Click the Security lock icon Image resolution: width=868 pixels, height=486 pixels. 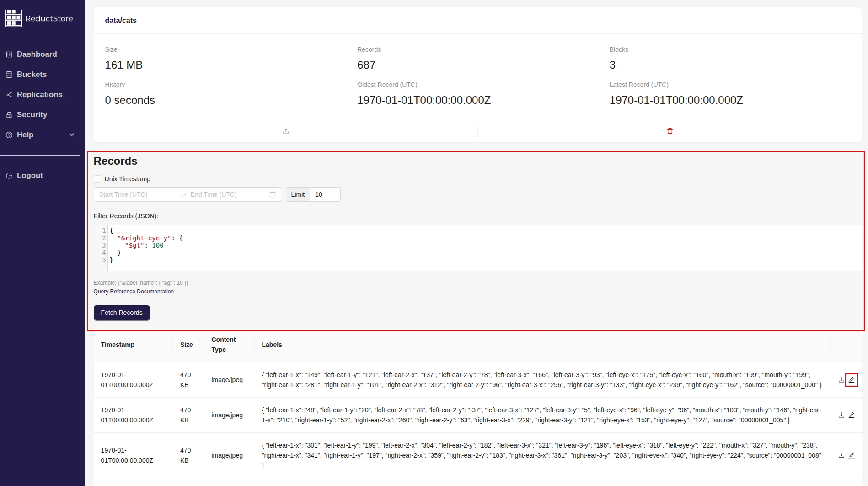9,114
